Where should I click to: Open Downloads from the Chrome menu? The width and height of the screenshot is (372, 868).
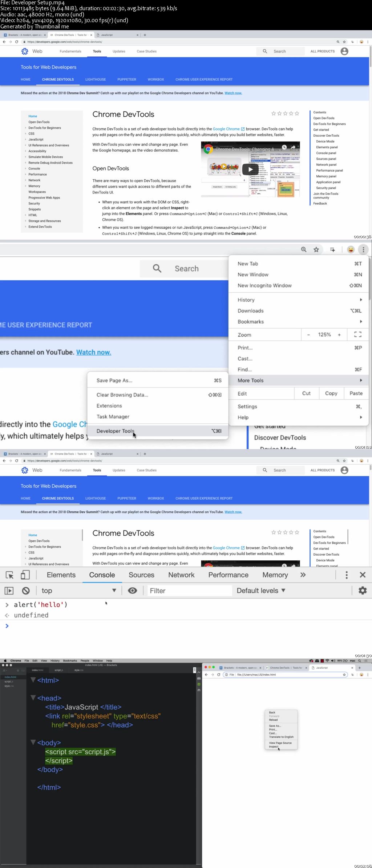(299, 311)
